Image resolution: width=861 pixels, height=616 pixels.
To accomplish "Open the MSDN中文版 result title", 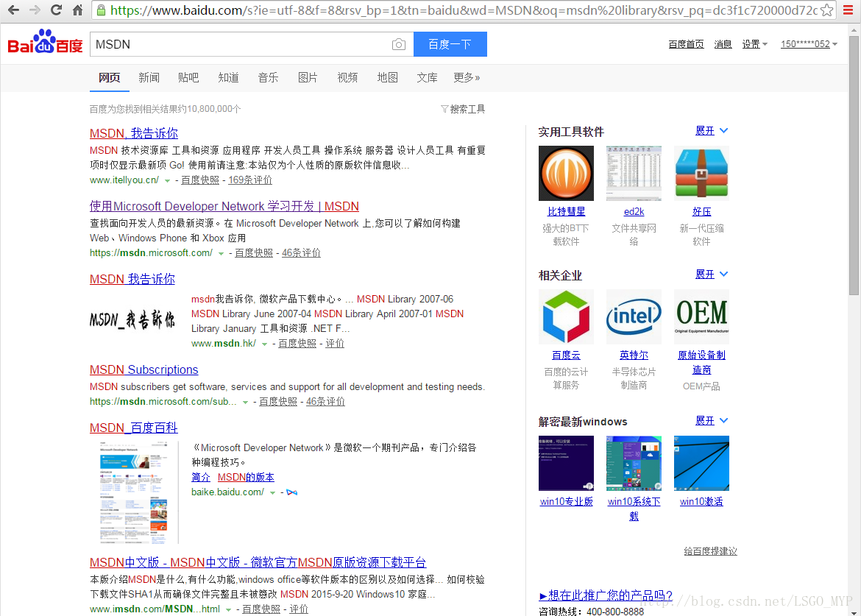I will (258, 563).
